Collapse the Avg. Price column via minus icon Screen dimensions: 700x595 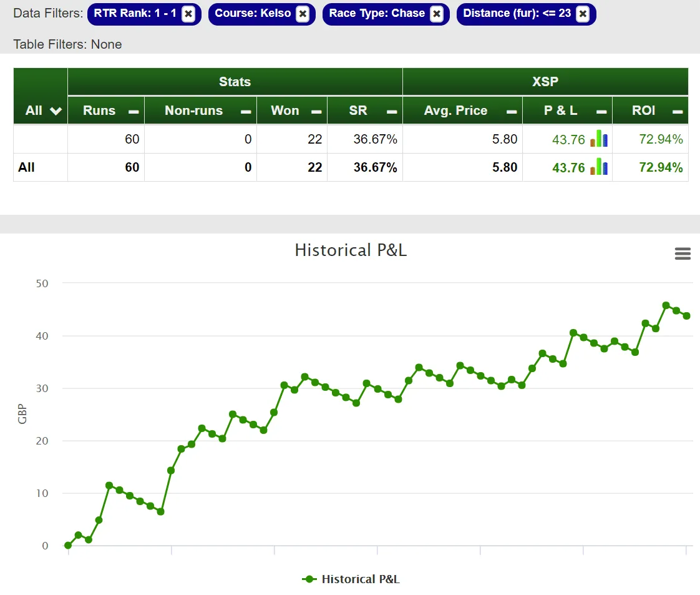tap(512, 112)
